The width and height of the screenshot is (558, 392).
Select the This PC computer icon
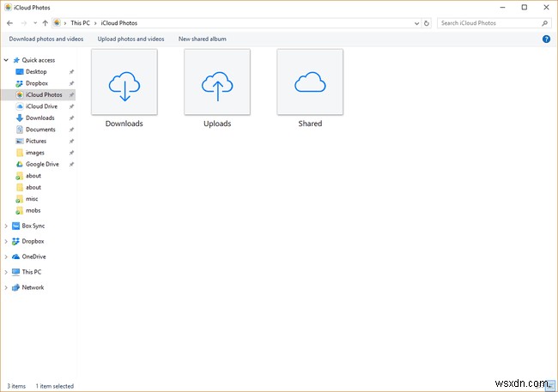(x=15, y=272)
